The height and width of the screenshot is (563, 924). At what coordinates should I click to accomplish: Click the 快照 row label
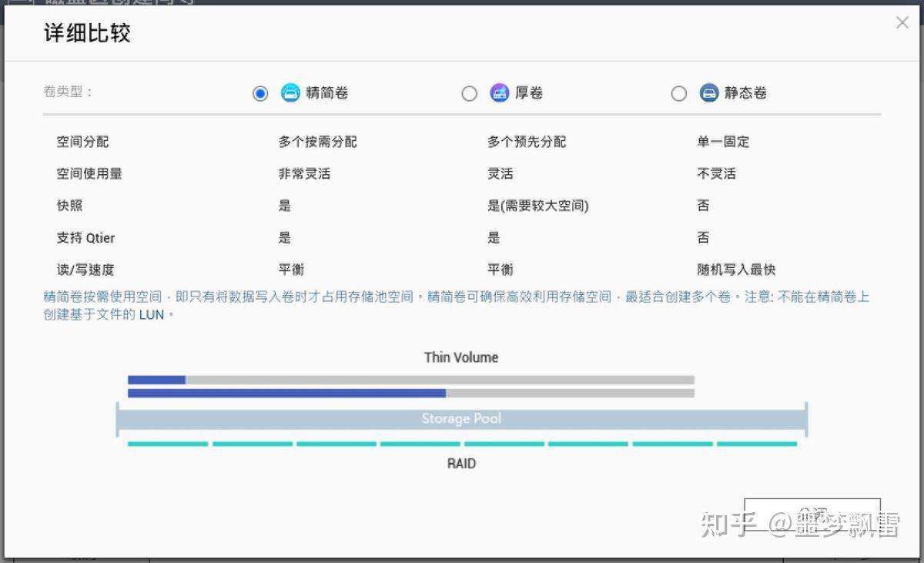point(69,206)
